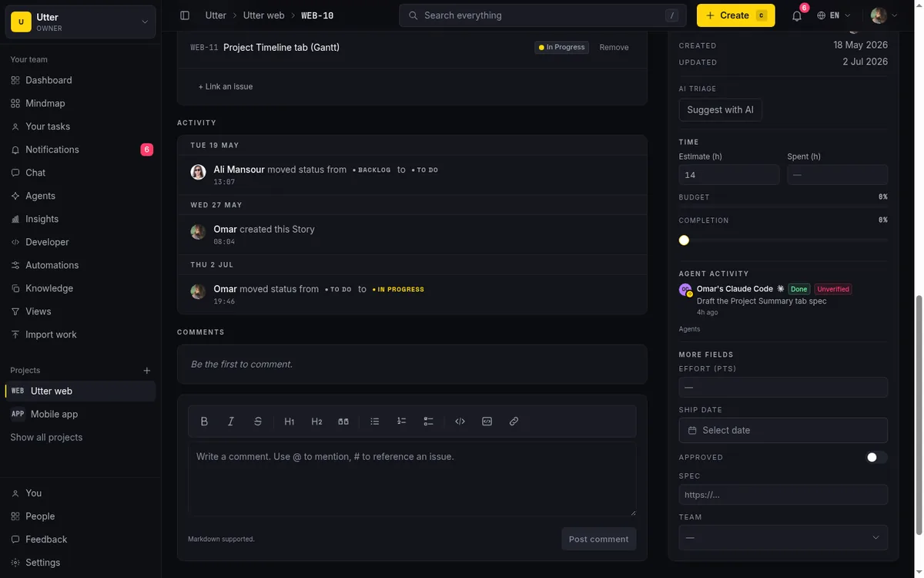Focus the Spec URL field
The width and height of the screenshot is (924, 578).
click(783, 495)
